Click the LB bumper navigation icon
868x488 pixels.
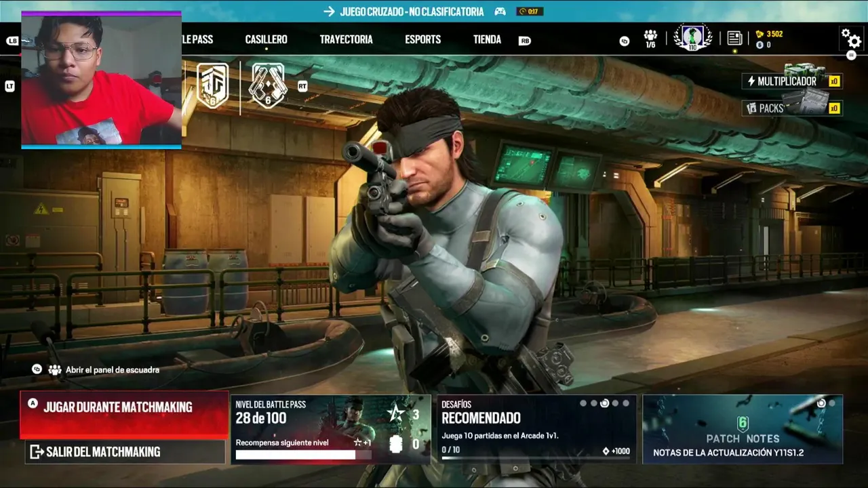(12, 41)
